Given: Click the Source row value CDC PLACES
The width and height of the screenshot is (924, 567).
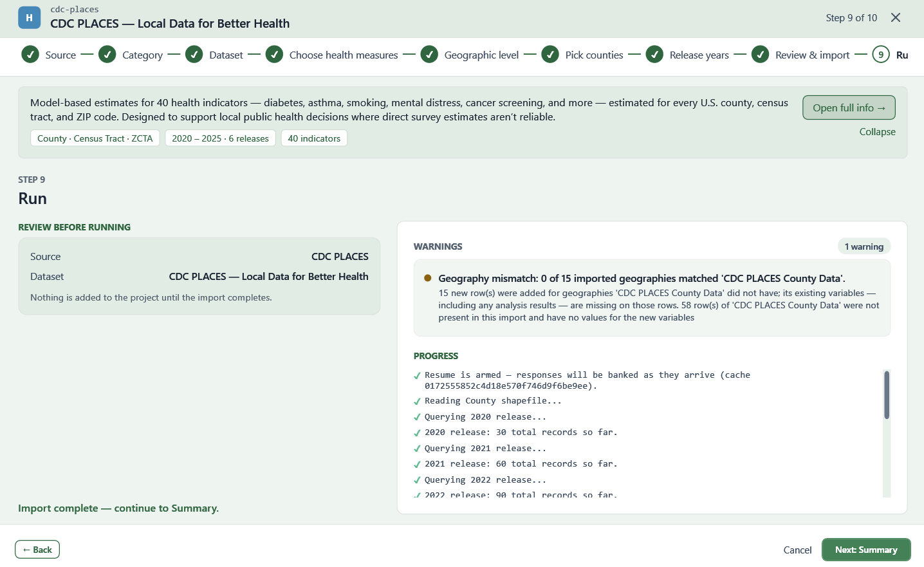Looking at the screenshot, I should click(x=340, y=257).
